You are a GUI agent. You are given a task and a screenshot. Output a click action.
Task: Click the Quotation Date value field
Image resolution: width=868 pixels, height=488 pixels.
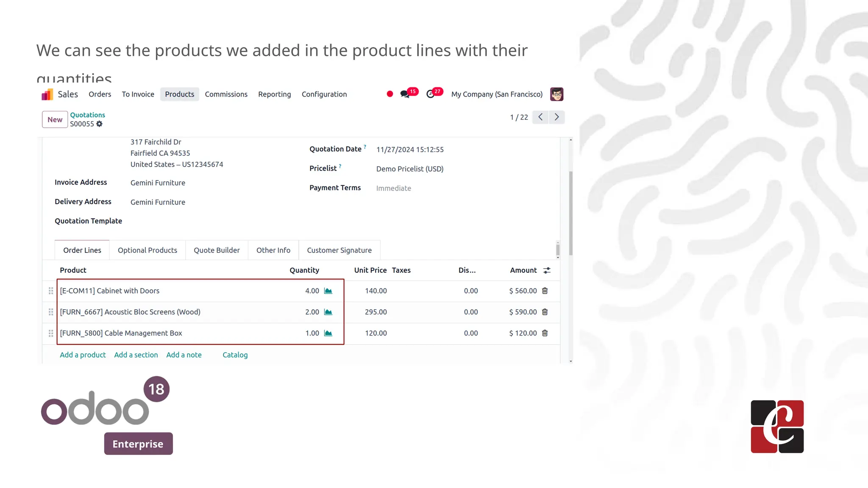[410, 150]
